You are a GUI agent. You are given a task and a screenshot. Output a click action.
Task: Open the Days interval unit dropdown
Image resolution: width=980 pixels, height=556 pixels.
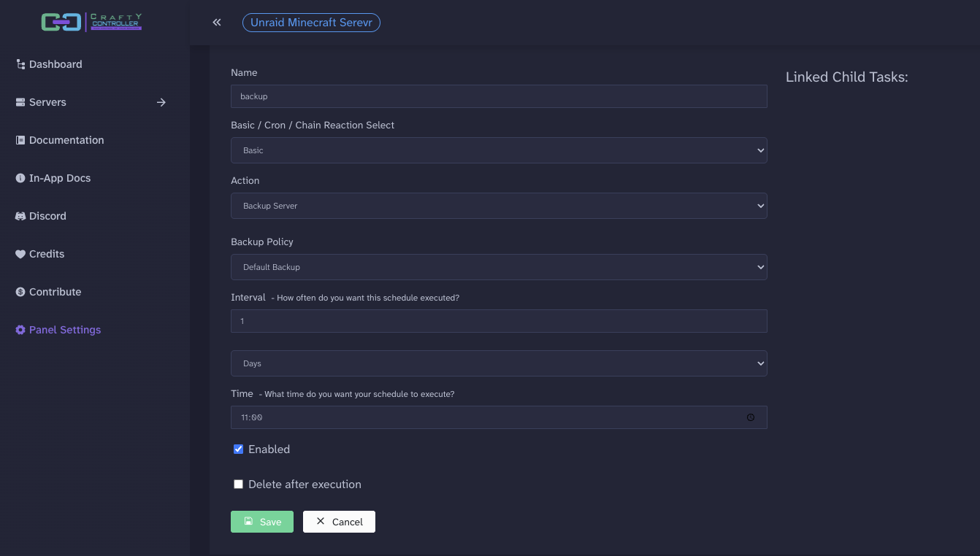click(499, 363)
